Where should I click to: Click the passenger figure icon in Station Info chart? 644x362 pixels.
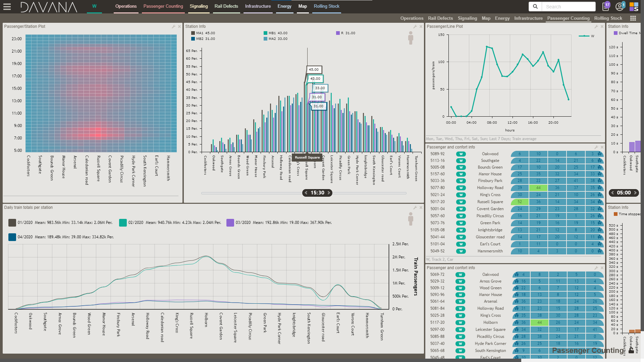(x=411, y=38)
